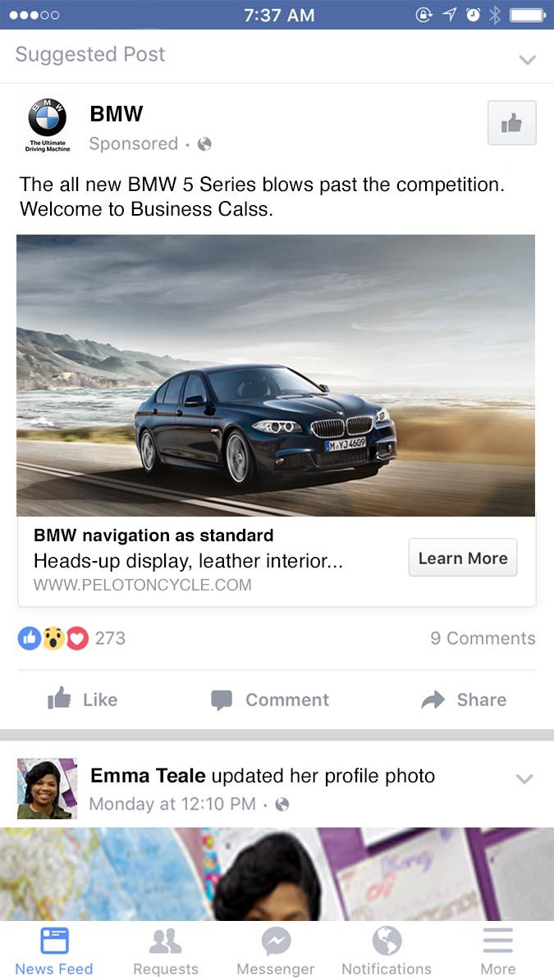This screenshot has height=980, width=554.
Task: Open the BMW logo profile picture
Action: (x=48, y=125)
